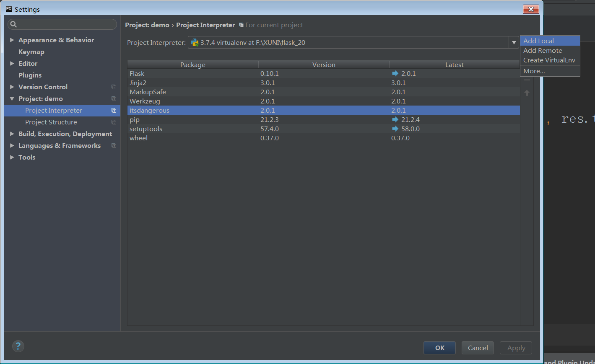Select Add Local from the interpreter menu
The image size is (595, 364).
(x=550, y=41)
